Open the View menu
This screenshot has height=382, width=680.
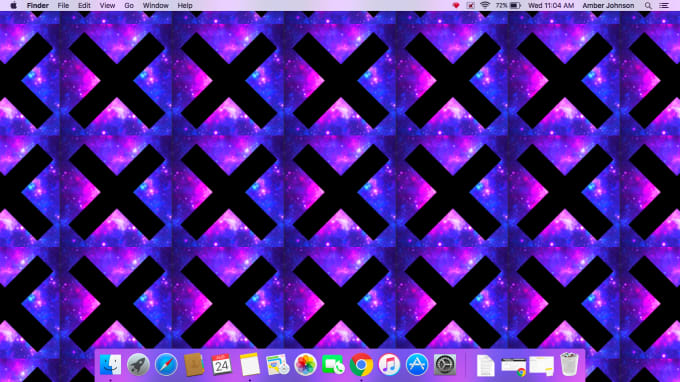tap(107, 6)
